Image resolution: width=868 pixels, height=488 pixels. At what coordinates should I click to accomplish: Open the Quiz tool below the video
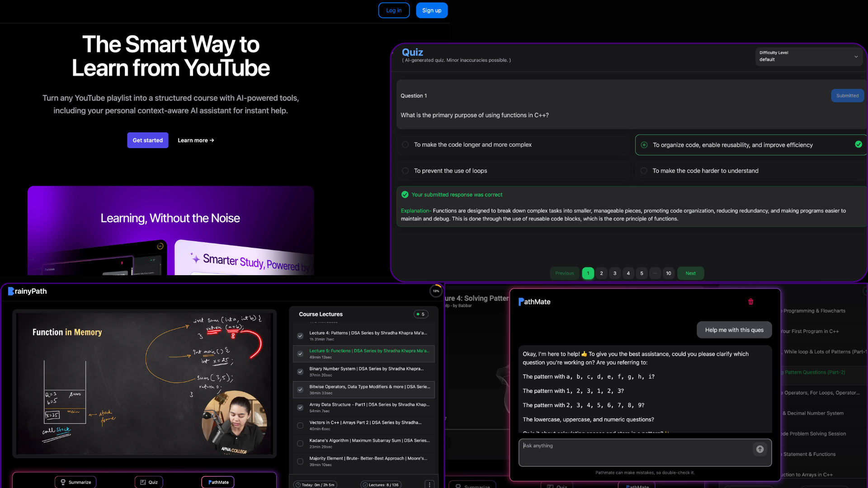tap(149, 482)
